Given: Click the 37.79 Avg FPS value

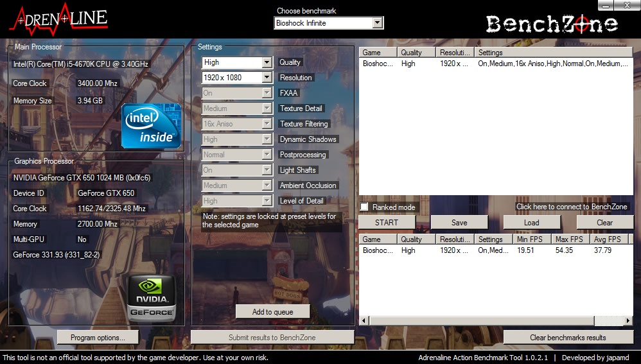Looking at the screenshot, I should pyautogui.click(x=602, y=250).
